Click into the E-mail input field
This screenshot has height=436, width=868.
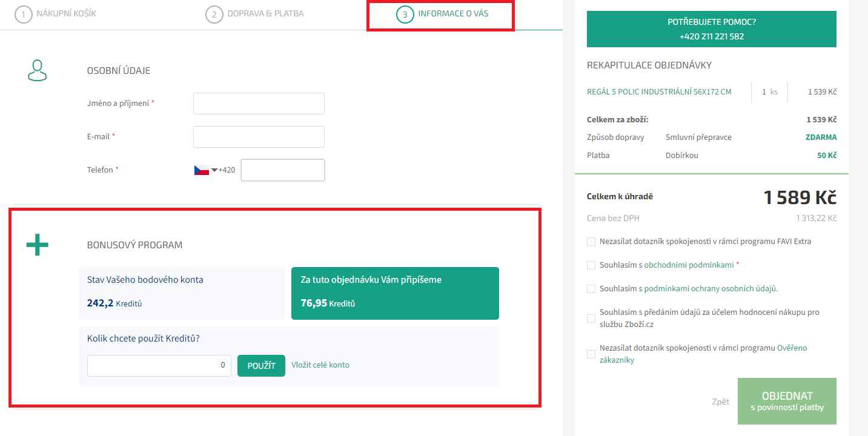[x=259, y=137]
